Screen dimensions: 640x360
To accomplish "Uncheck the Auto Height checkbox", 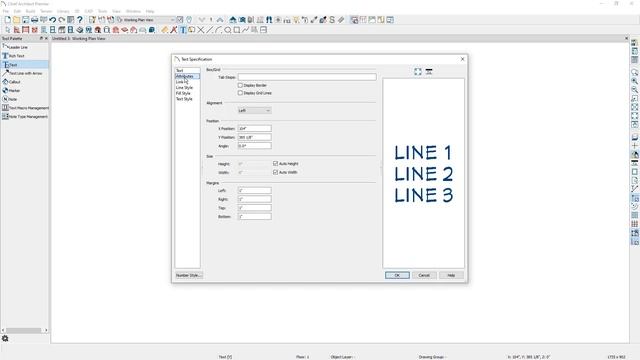I will (x=276, y=164).
